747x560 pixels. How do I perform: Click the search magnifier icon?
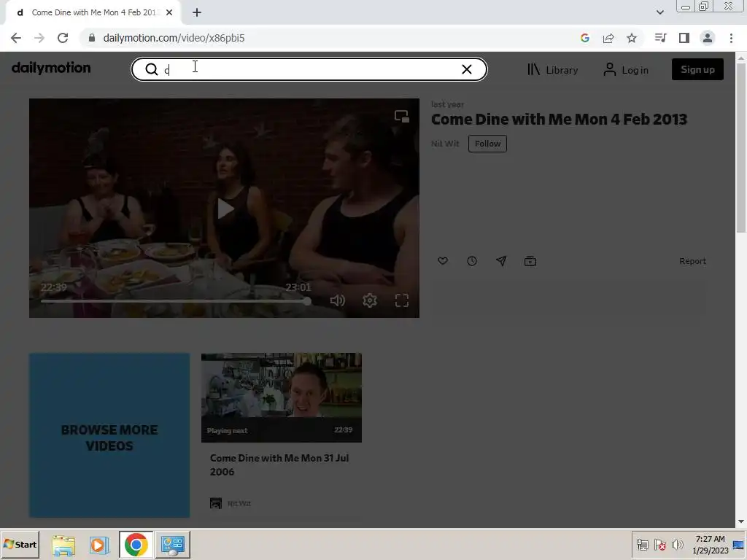(152, 69)
